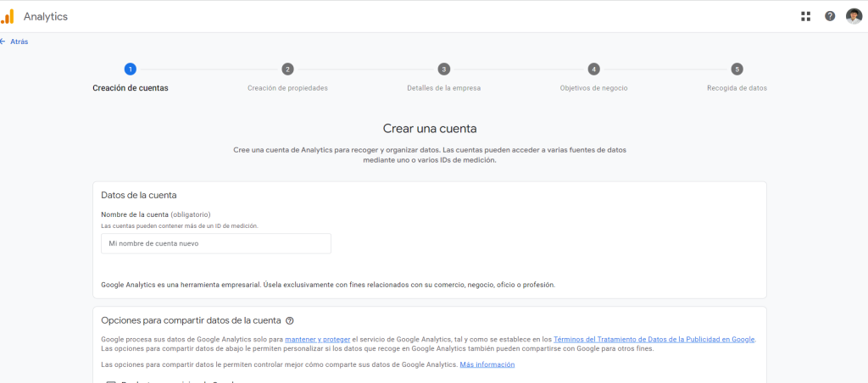Screen dimensions: 868x383
Task: Click the step 2 circle indicator
Action: (287, 69)
